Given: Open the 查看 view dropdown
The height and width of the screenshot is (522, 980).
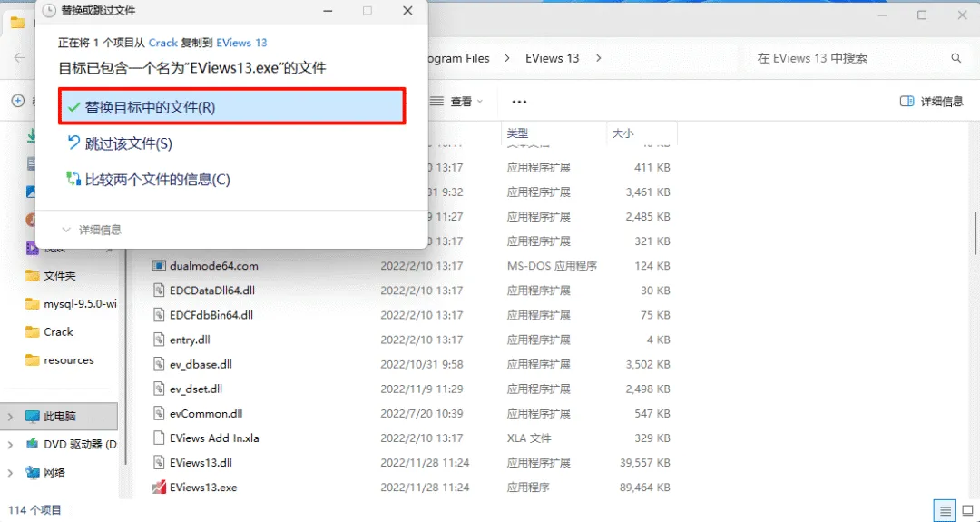Looking at the screenshot, I should coord(458,102).
